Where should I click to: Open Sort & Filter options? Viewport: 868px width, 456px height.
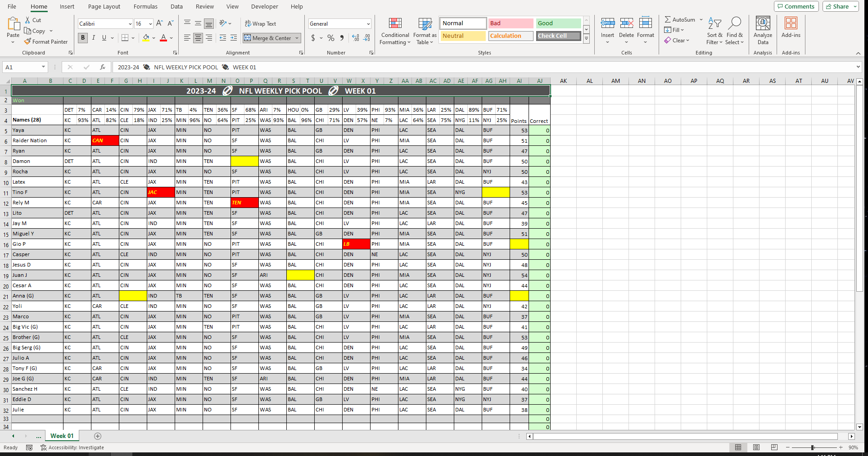pyautogui.click(x=714, y=31)
